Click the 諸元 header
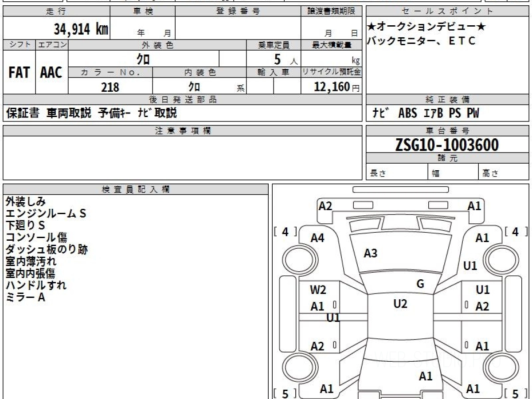 click(448, 158)
